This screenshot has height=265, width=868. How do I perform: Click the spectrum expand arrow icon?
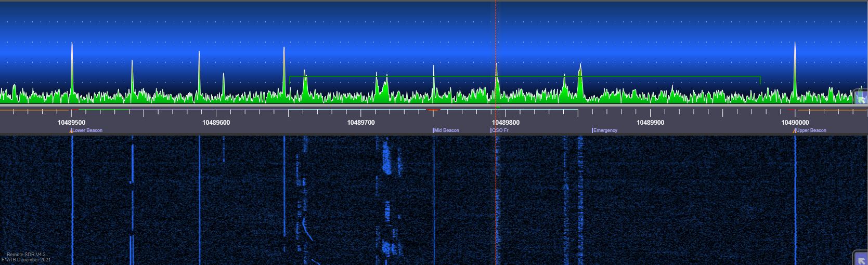tap(861, 98)
